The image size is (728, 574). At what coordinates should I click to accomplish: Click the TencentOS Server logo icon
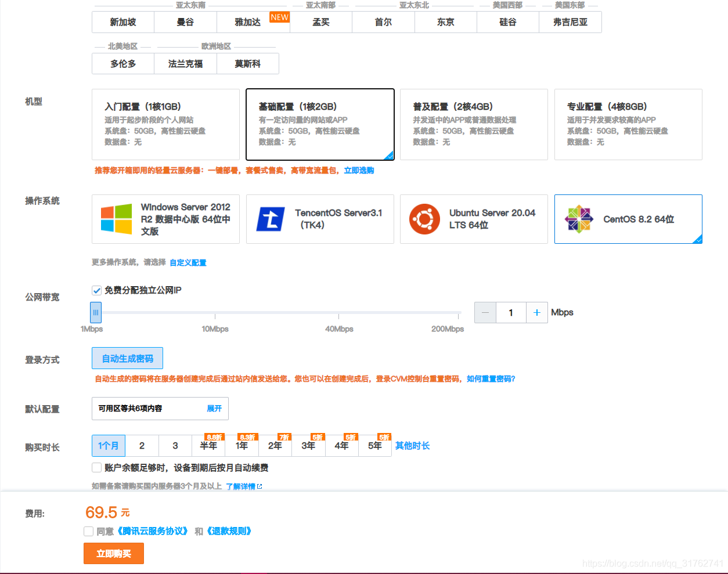pyautogui.click(x=271, y=219)
